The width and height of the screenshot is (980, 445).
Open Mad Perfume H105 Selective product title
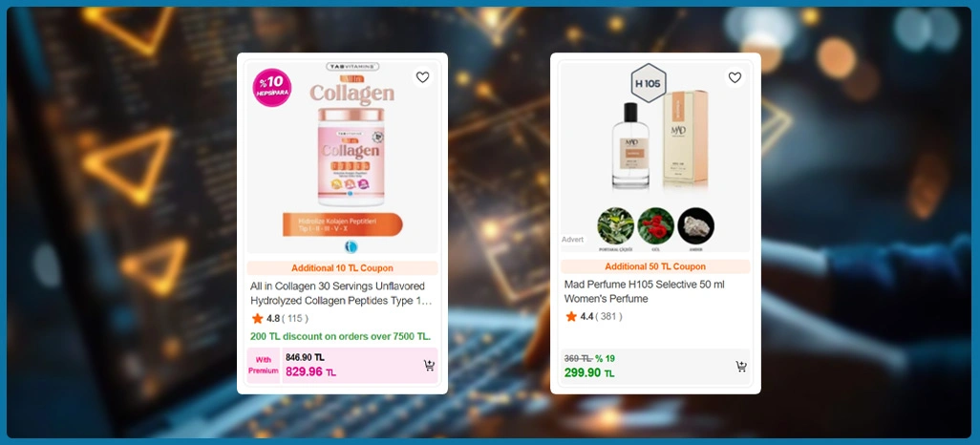(x=645, y=291)
